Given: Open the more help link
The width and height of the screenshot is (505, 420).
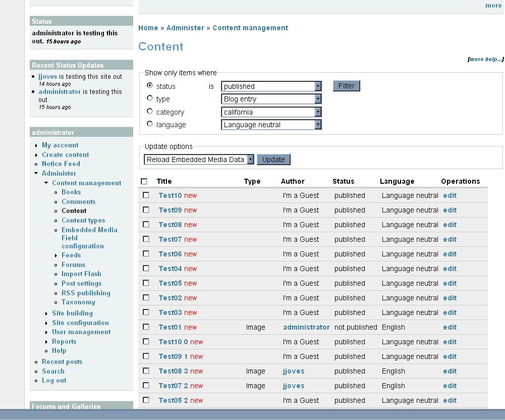Looking at the screenshot, I should pyautogui.click(x=485, y=59).
